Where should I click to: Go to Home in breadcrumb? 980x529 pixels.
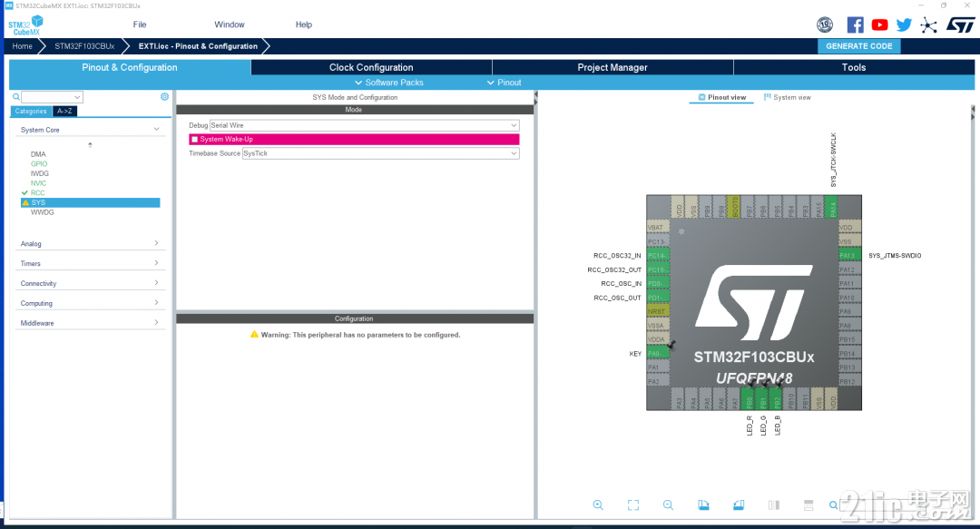tap(22, 46)
